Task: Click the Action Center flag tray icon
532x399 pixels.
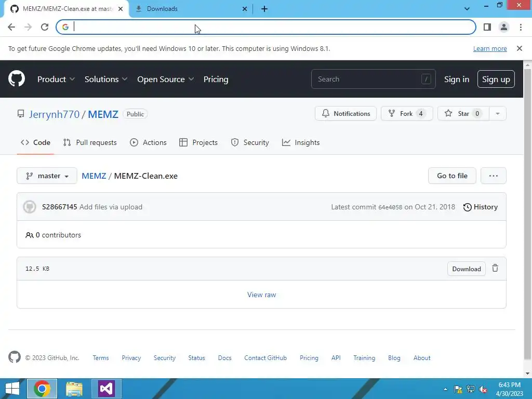Action: [x=458, y=389]
